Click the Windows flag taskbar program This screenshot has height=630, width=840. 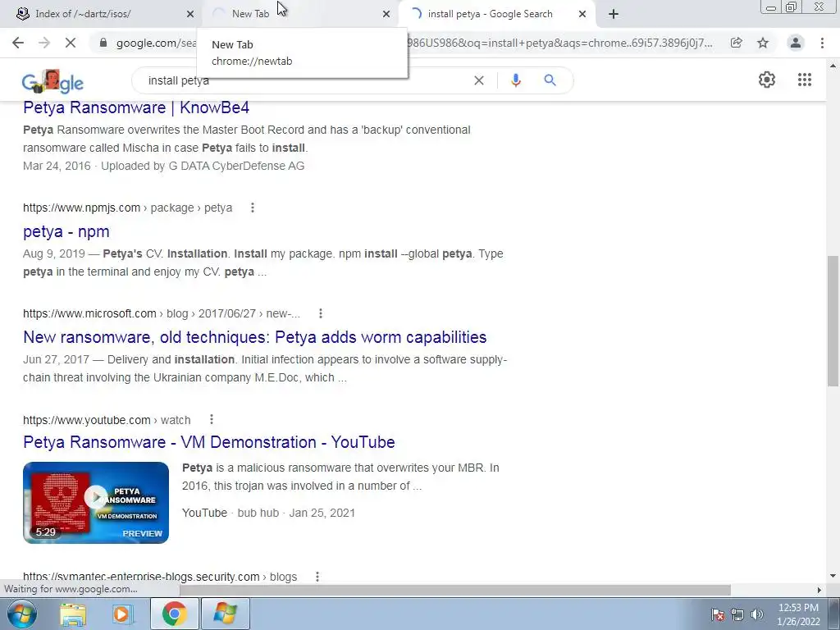[x=225, y=614]
